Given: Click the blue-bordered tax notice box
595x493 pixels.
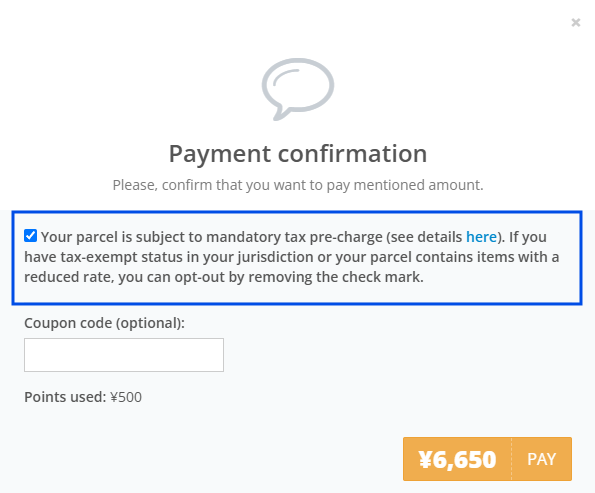Looking at the screenshot, I should [x=297, y=258].
